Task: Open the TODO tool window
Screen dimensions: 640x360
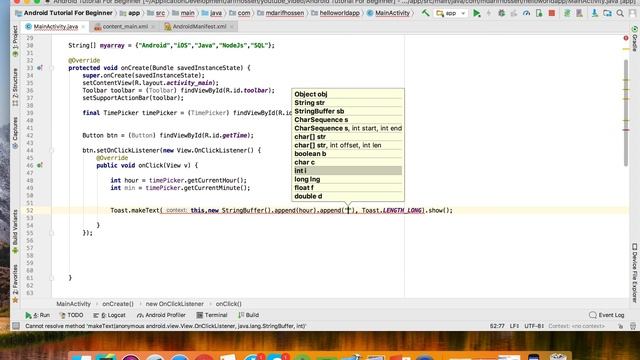Action: (x=71, y=315)
